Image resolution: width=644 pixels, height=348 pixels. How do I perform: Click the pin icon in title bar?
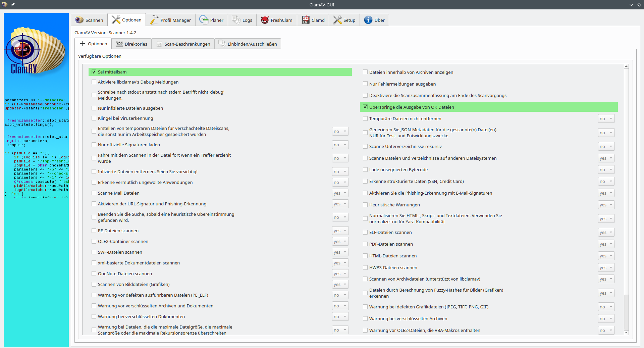[x=13, y=5]
